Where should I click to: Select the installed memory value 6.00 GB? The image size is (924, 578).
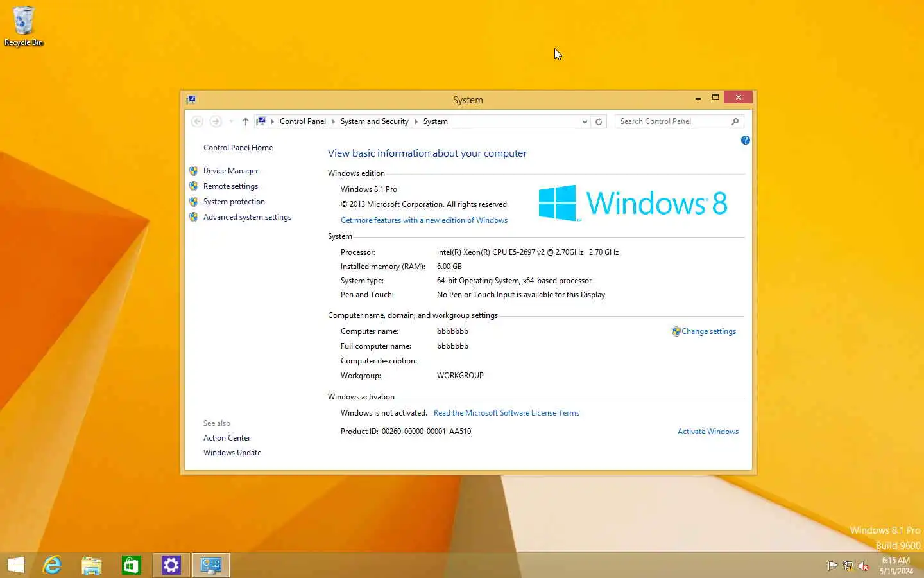449,267
